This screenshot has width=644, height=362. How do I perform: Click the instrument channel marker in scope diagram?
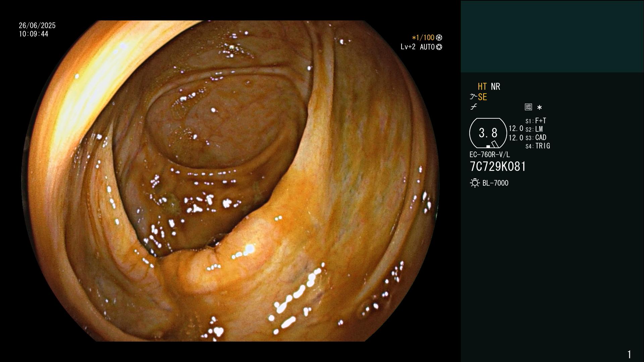(495, 144)
